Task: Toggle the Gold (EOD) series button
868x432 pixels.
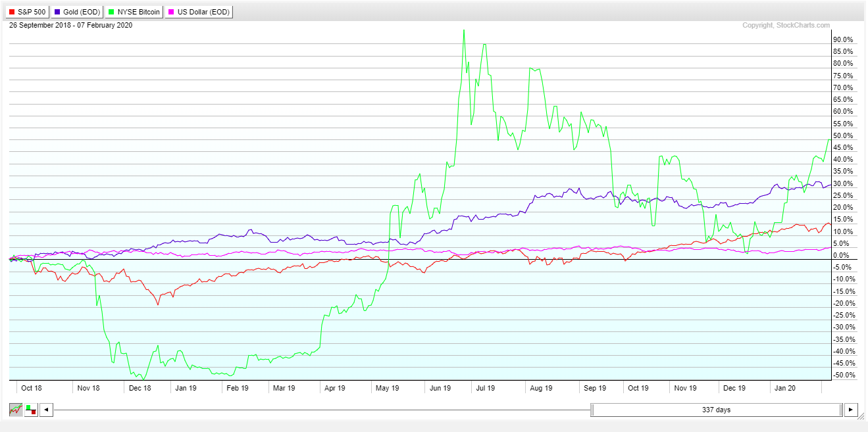Action: pyautogui.click(x=77, y=12)
